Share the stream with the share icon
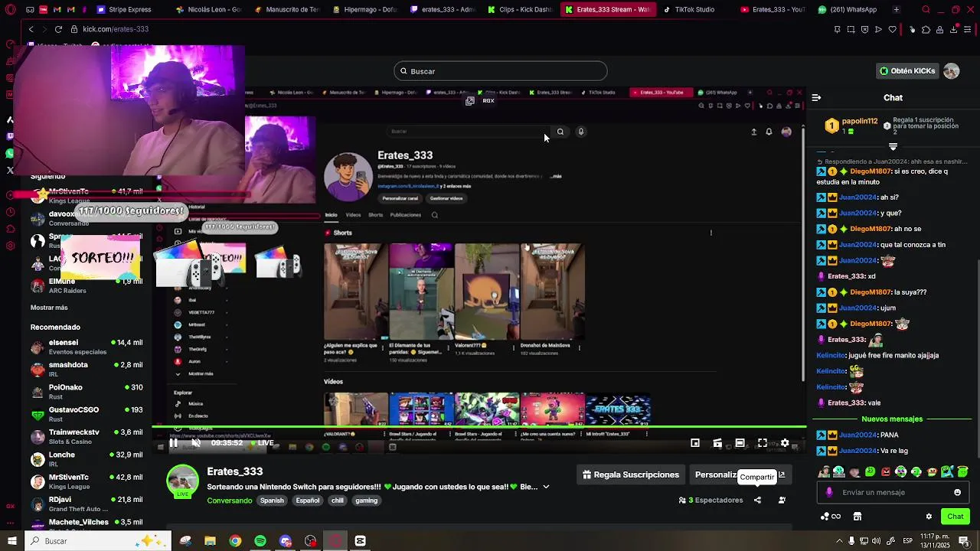 (757, 500)
